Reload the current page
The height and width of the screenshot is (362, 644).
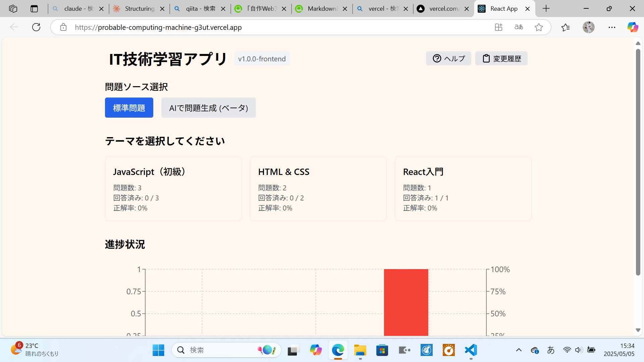(36, 27)
